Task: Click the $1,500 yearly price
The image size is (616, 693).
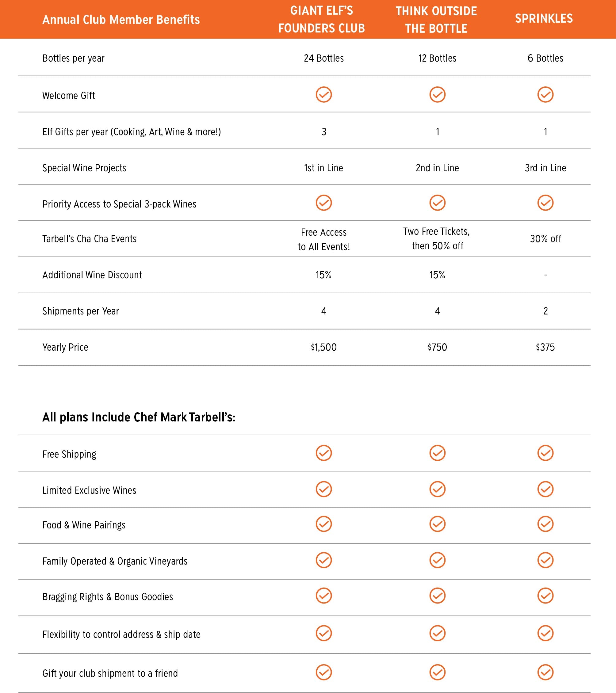Action: click(323, 347)
